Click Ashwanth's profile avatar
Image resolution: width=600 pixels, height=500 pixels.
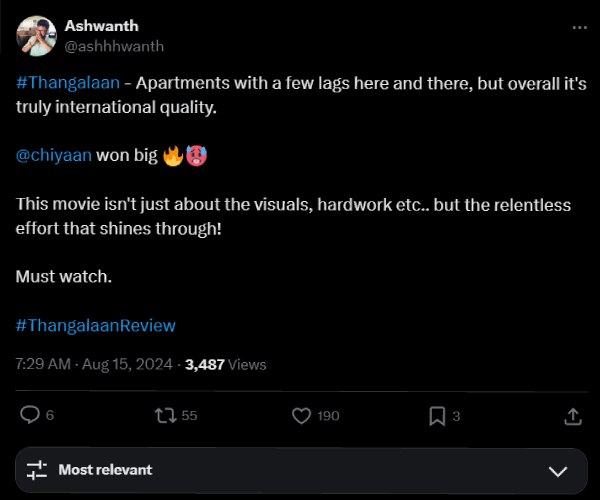pyautogui.click(x=36, y=35)
